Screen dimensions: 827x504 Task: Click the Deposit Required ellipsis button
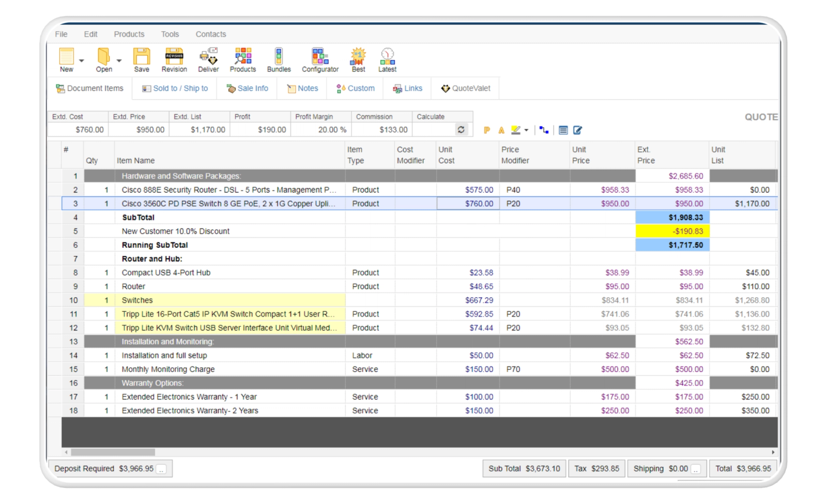click(x=161, y=469)
